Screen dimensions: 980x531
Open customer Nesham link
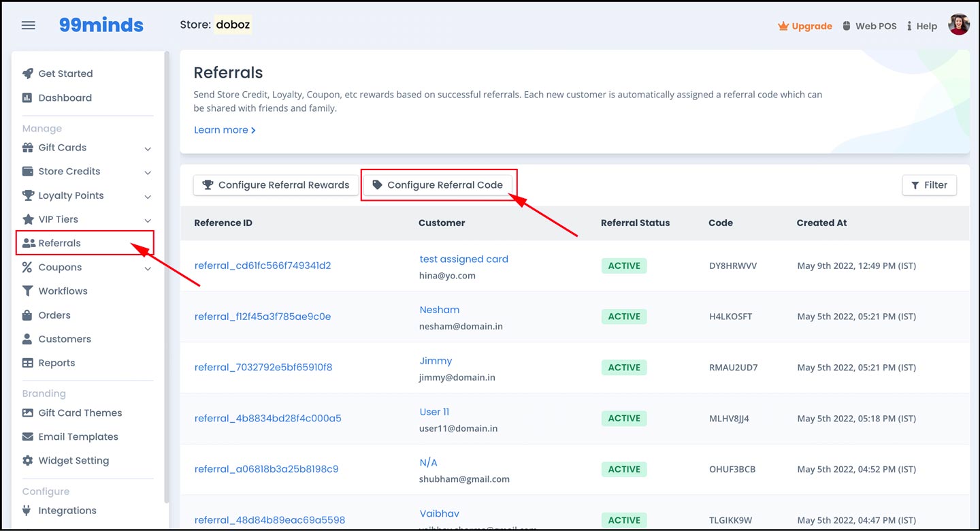(440, 310)
